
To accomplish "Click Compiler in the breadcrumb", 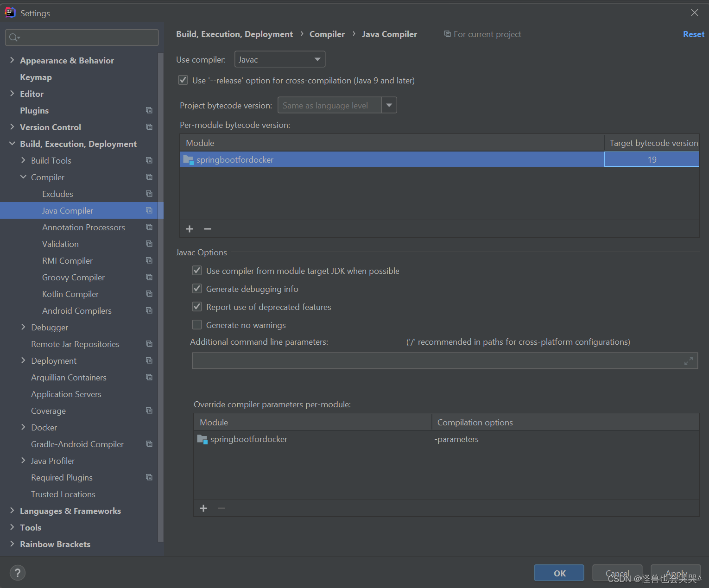I will [x=327, y=34].
